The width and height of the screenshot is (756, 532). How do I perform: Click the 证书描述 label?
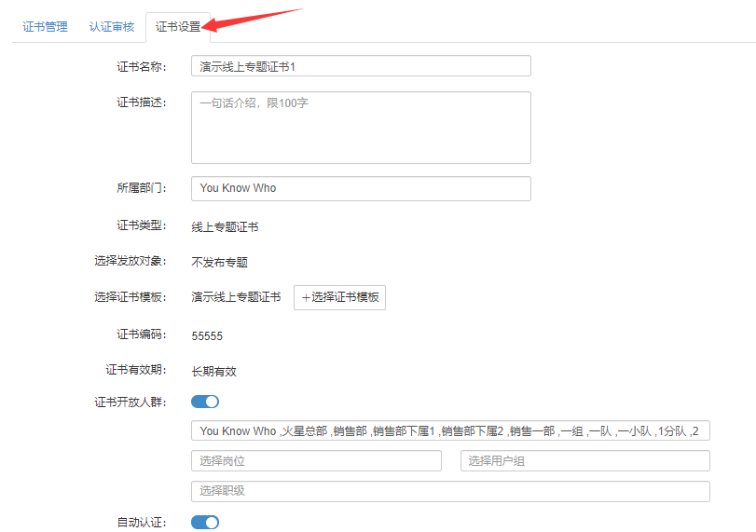pos(142,102)
